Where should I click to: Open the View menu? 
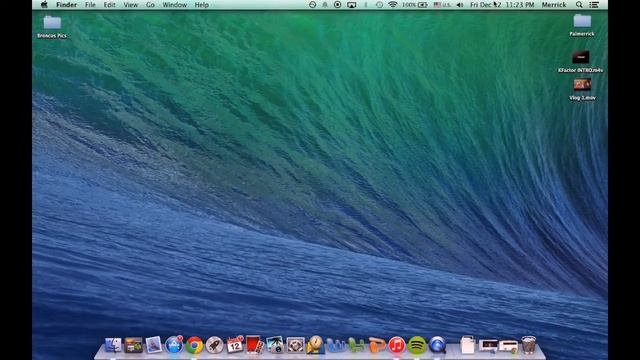point(131,5)
